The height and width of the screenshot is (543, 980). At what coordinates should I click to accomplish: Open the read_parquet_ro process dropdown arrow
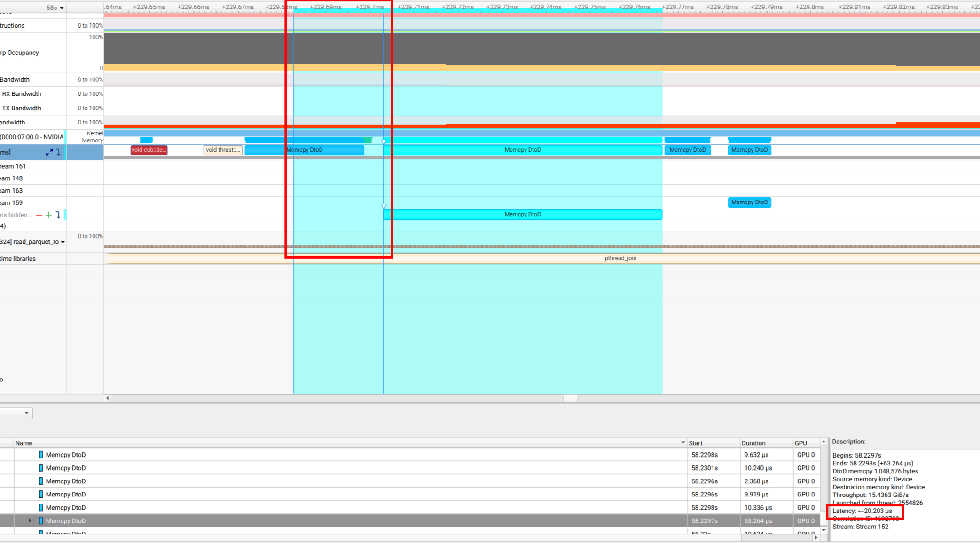(63, 242)
